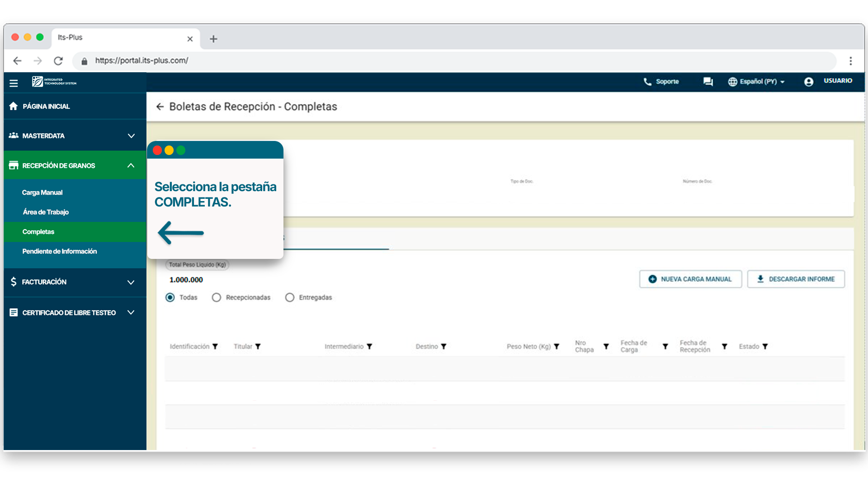Click the user account avatar icon

(809, 82)
